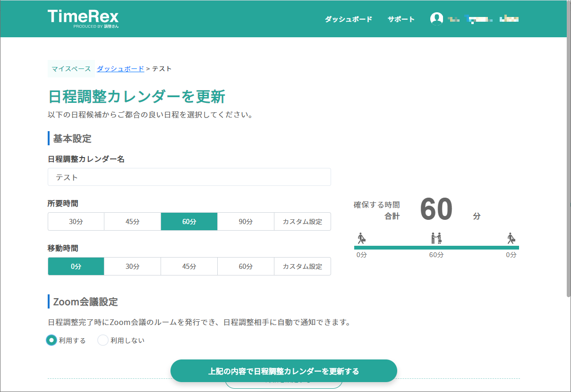Viewport: 571px width, 392px height.
Task: Follow the ダッシュボード breadcrumb link
Action: tap(120, 68)
